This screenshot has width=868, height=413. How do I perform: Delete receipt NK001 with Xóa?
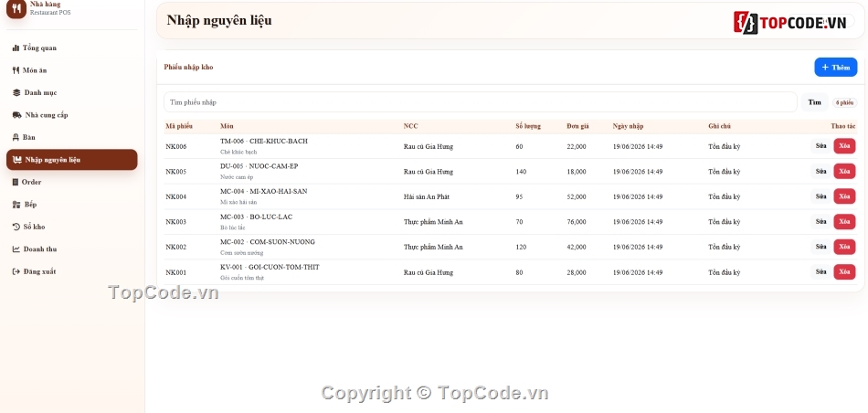click(x=844, y=271)
